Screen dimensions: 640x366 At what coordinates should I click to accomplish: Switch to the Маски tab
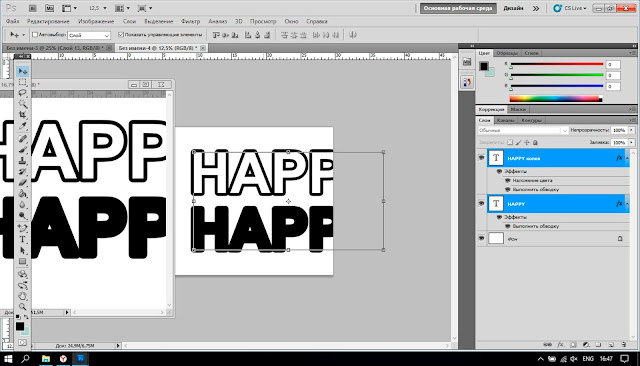518,109
